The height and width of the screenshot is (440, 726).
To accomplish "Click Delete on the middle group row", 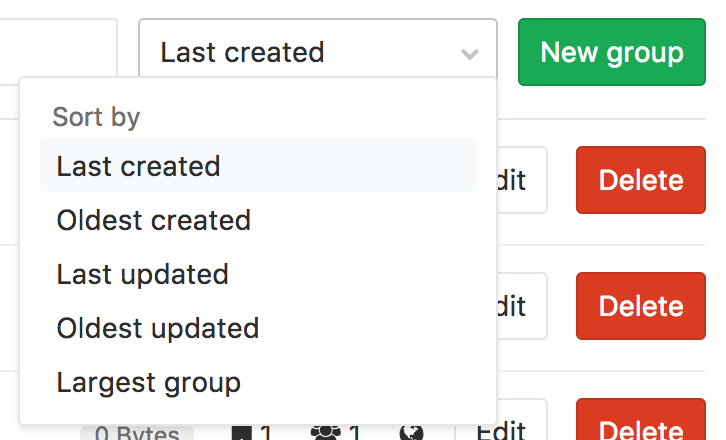I will point(641,306).
